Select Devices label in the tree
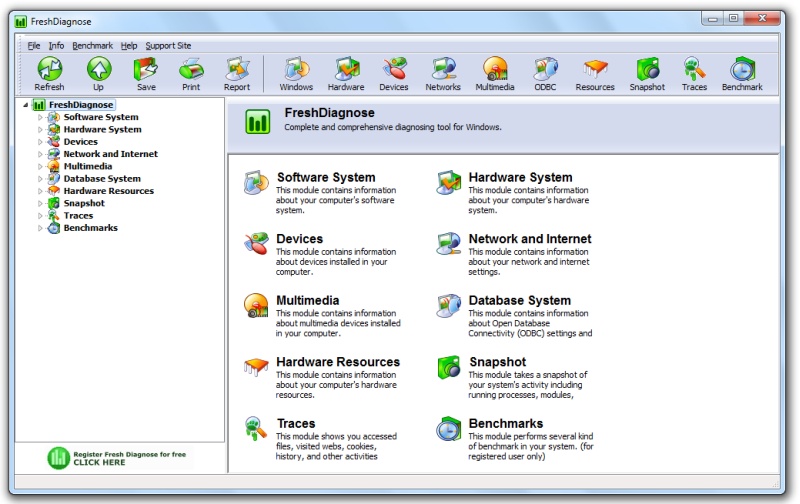This screenshot has height=504, width=800. click(80, 142)
